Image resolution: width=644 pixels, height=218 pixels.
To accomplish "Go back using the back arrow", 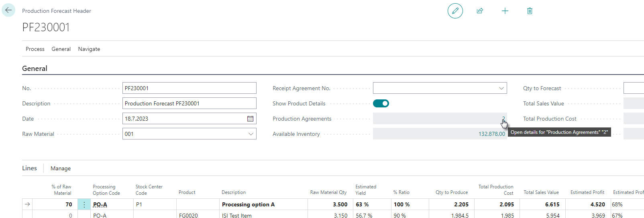I will (8, 10).
